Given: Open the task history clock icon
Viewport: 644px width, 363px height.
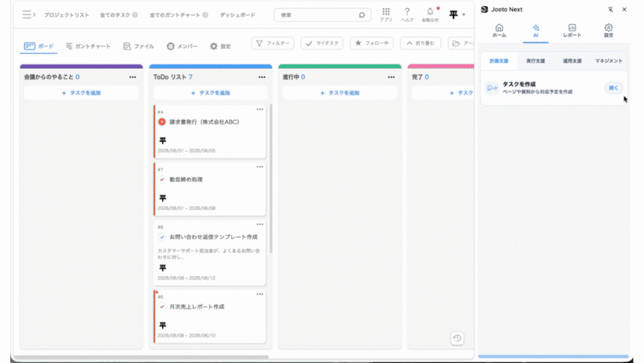Looking at the screenshot, I should click(457, 338).
